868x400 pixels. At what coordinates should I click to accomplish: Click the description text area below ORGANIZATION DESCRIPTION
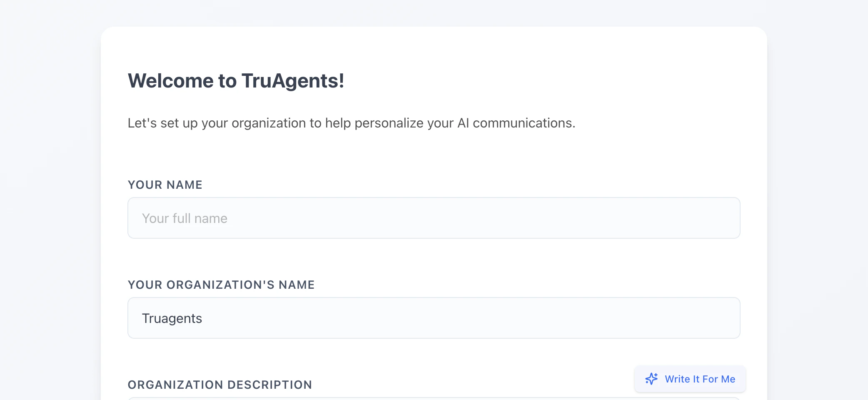(433, 398)
